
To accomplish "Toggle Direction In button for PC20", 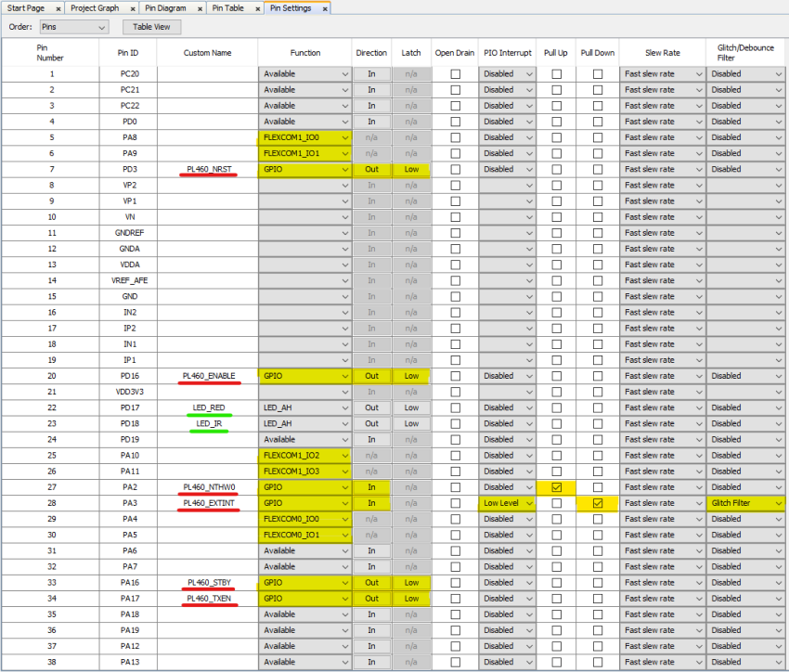I will [372, 74].
